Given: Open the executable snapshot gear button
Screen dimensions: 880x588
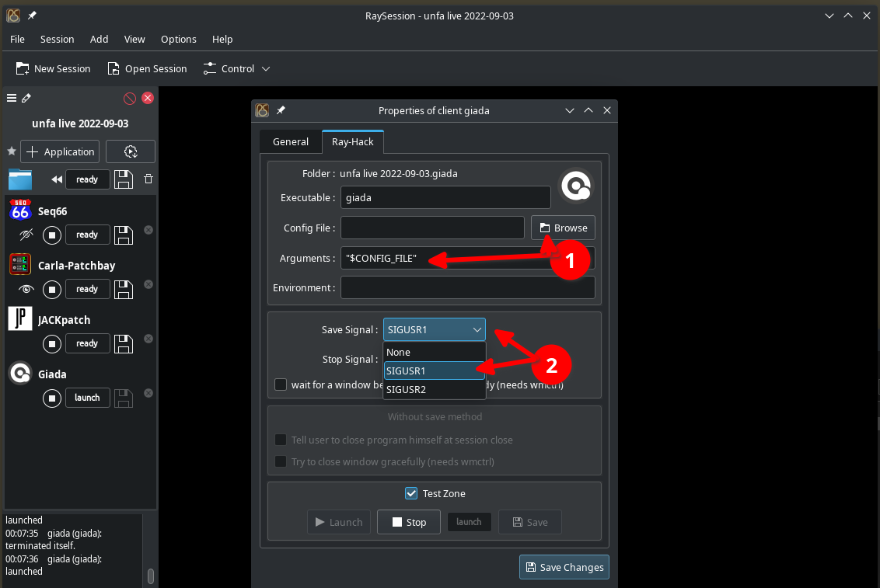Looking at the screenshot, I should tap(130, 151).
